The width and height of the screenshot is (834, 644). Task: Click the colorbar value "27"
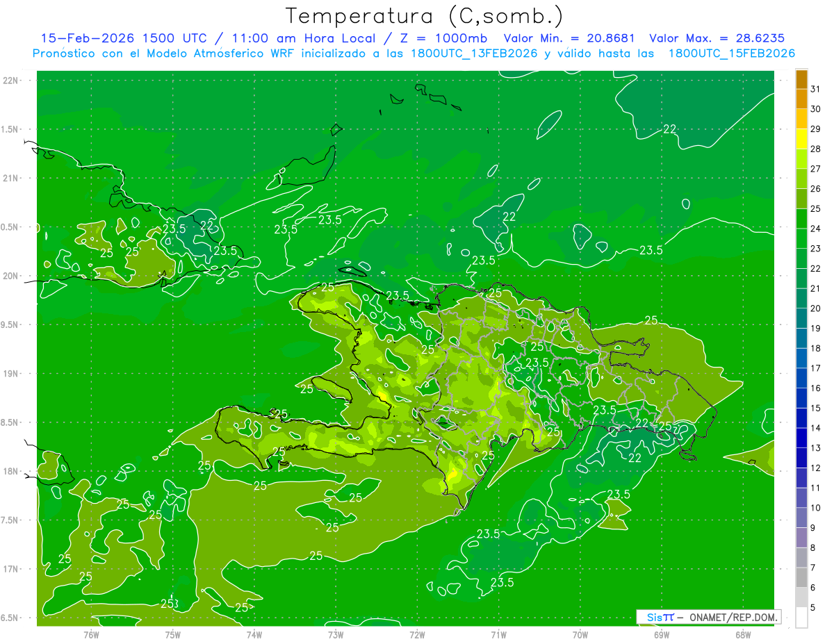coord(816,169)
